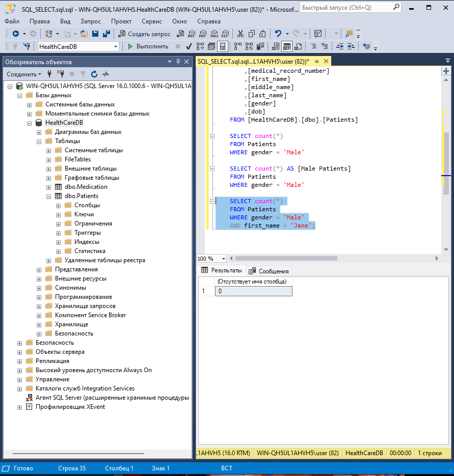Select the HealthCareDB database node
The image size is (454, 476).
64,123
